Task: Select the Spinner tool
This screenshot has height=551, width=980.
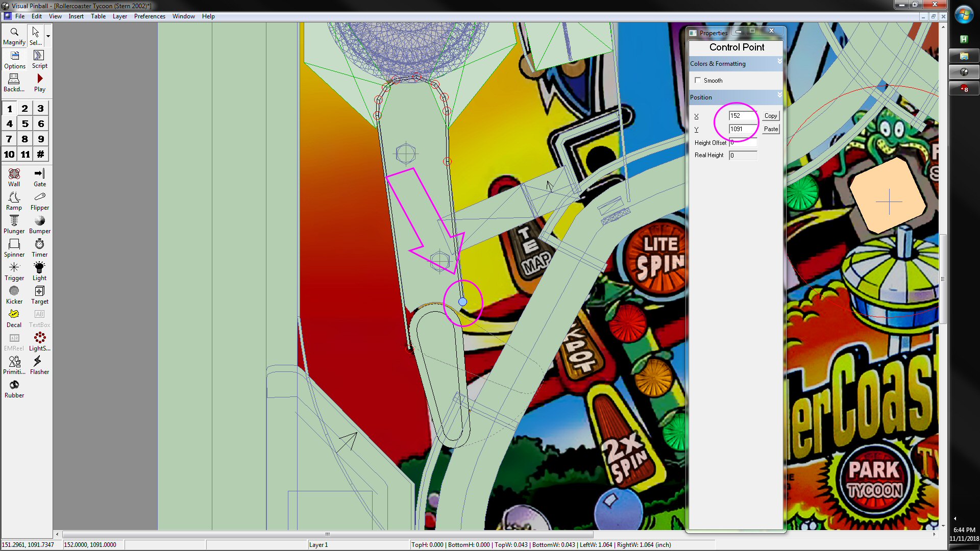Action: point(14,247)
